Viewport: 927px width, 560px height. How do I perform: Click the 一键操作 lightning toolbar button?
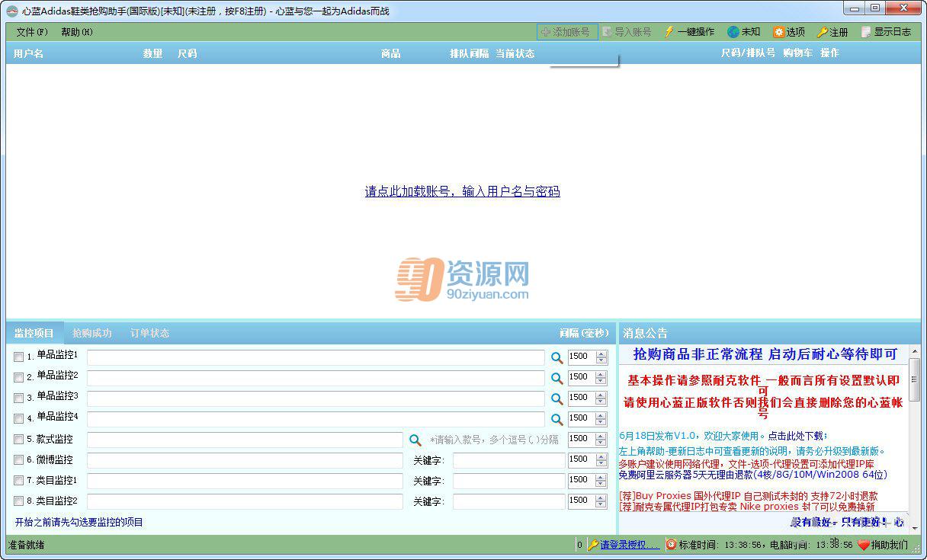coord(689,32)
